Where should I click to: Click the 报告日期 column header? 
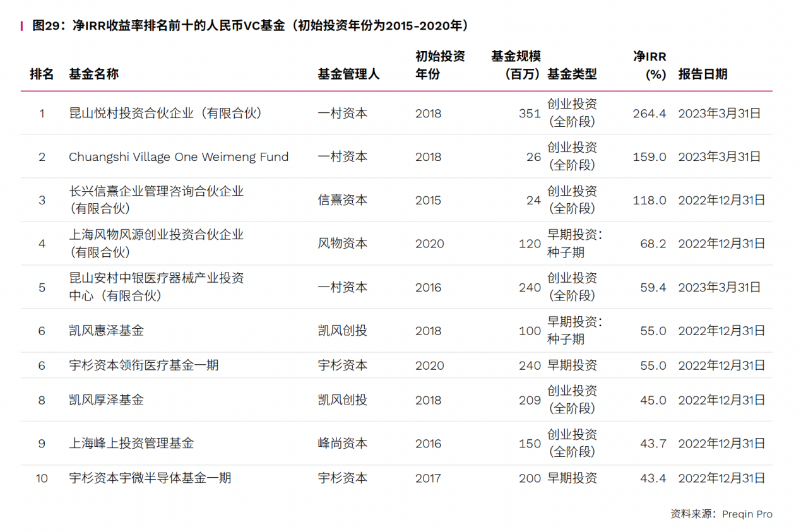pyautogui.click(x=703, y=74)
